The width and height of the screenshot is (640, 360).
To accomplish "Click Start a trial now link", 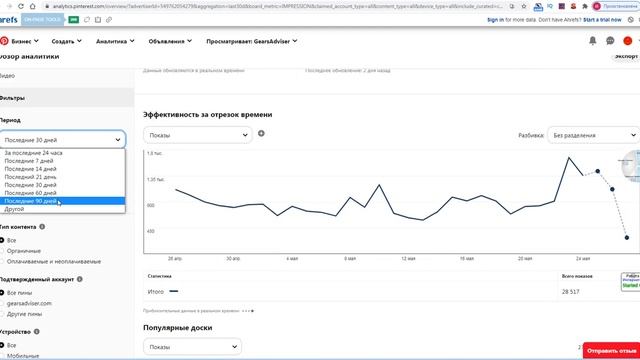I will (602, 20).
